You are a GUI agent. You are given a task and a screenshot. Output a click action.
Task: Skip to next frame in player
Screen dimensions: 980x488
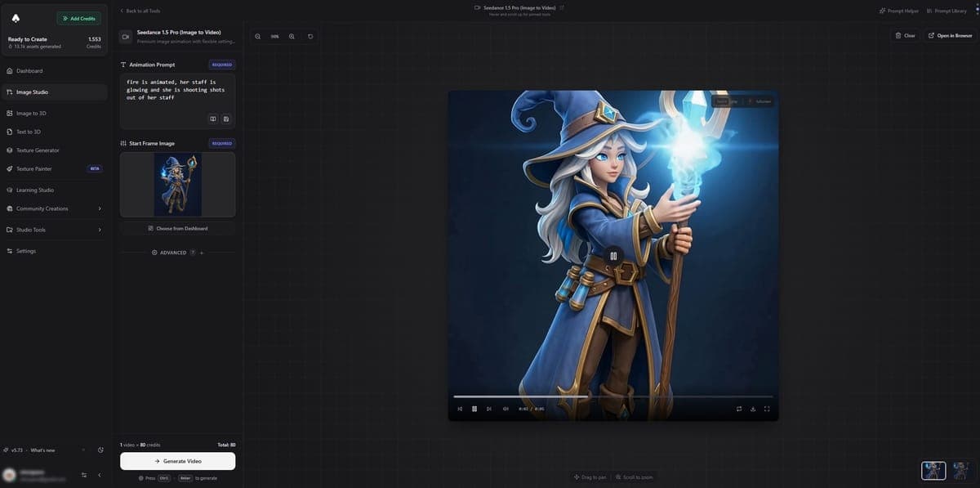pos(489,409)
